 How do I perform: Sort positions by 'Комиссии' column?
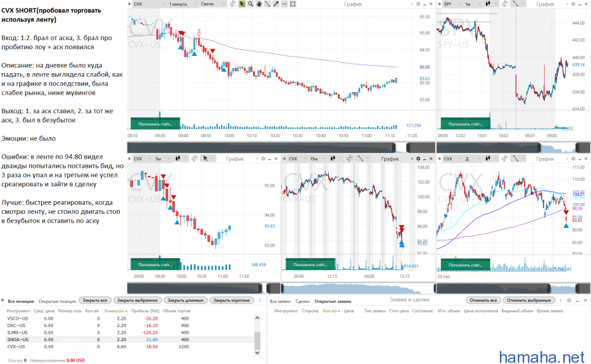(x=116, y=311)
